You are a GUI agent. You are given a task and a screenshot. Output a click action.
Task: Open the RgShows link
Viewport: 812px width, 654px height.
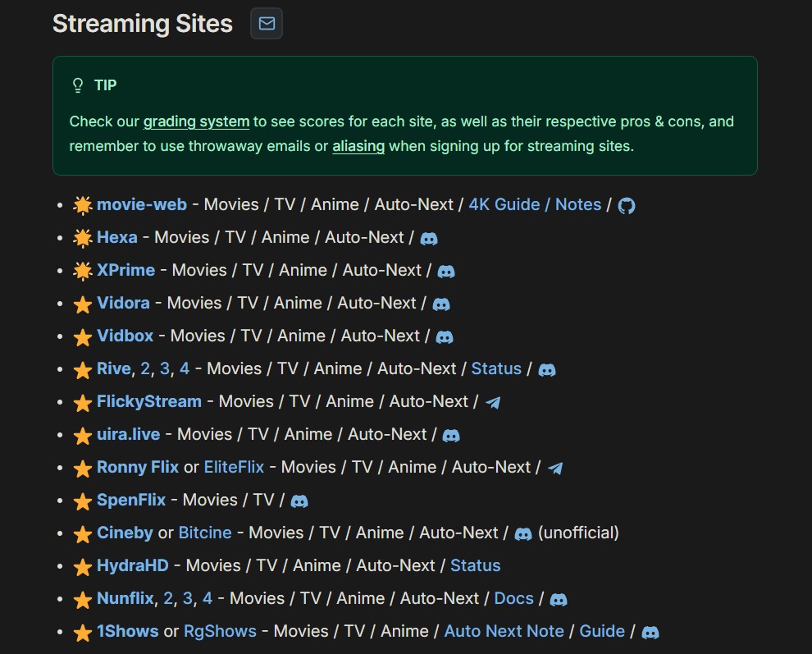coord(220,631)
